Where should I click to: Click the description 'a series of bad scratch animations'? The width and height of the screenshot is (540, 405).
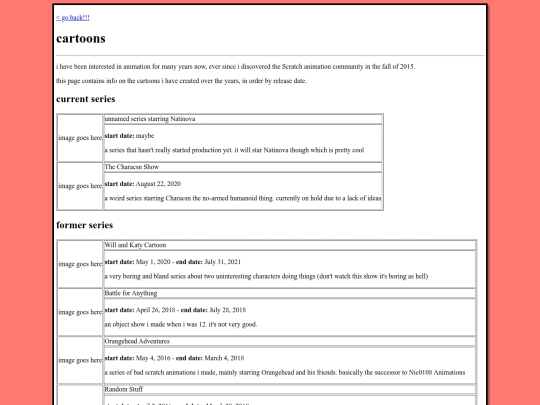[285, 373]
